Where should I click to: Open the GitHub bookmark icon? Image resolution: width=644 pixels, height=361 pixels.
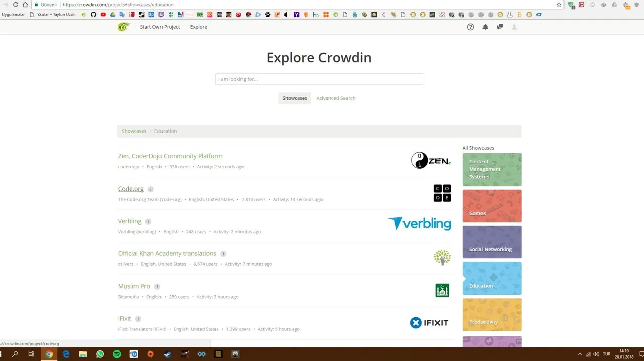point(94,15)
